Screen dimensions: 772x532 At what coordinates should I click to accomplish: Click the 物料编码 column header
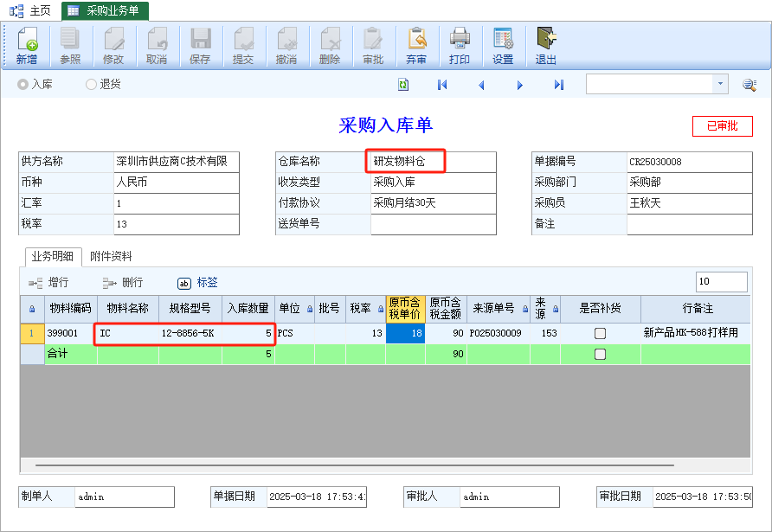(x=70, y=309)
